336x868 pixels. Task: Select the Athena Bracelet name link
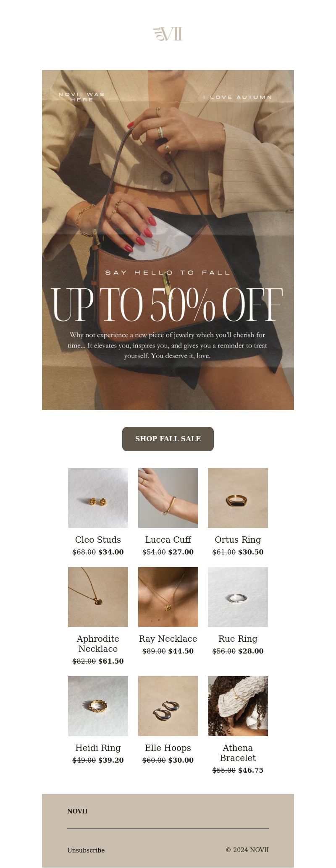[x=238, y=753]
